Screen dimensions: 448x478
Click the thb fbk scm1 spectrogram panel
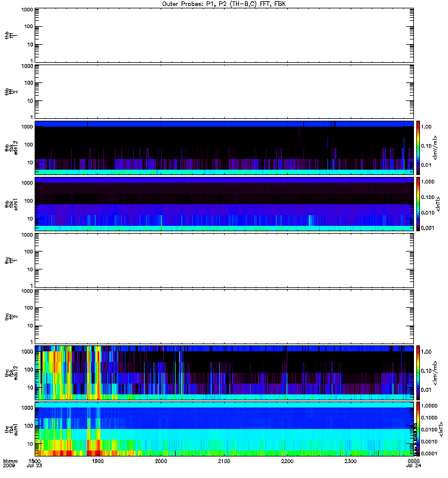(x=225, y=204)
